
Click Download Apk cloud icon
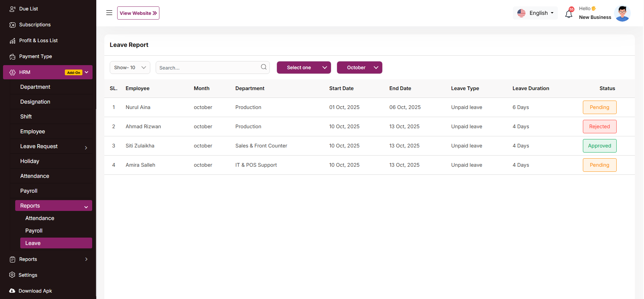[12, 291]
